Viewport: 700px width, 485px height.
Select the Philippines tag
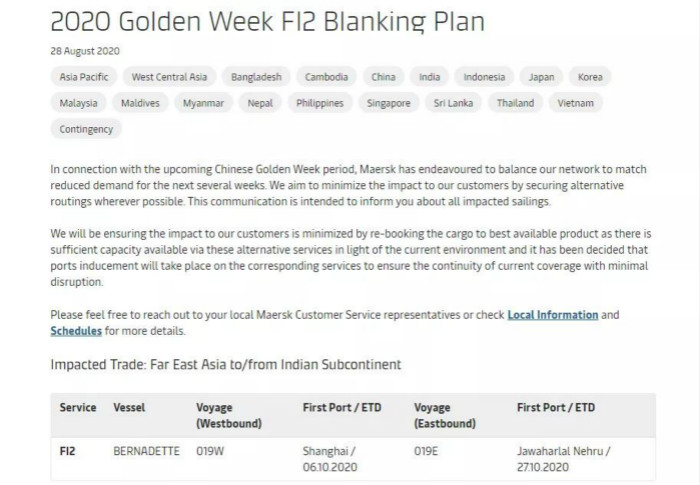[x=320, y=103]
